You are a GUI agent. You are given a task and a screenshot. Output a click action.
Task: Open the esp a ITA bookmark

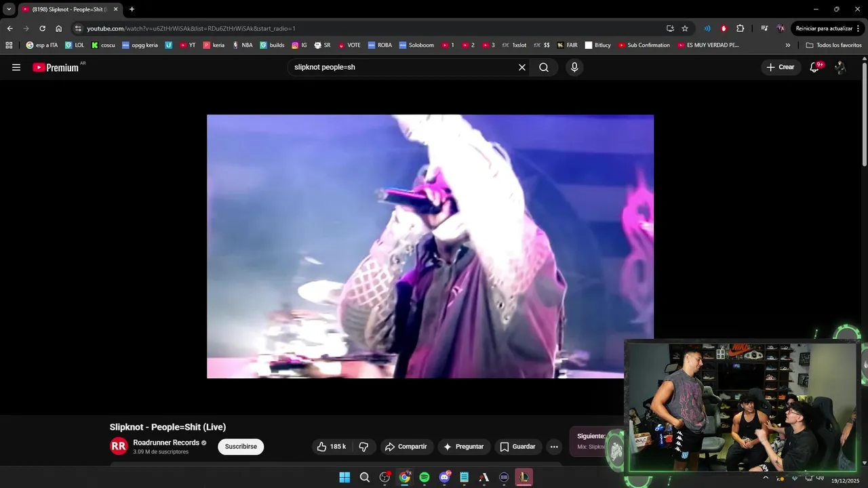42,45
